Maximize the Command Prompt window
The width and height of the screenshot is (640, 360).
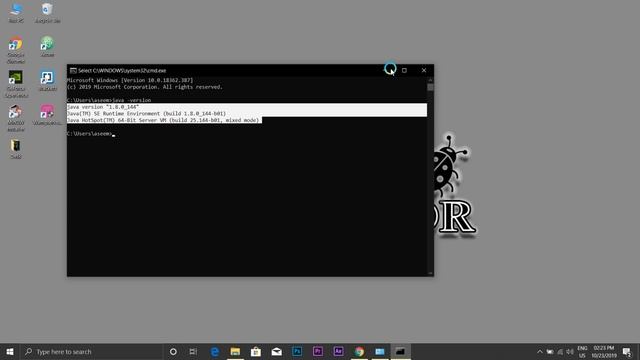(404, 70)
